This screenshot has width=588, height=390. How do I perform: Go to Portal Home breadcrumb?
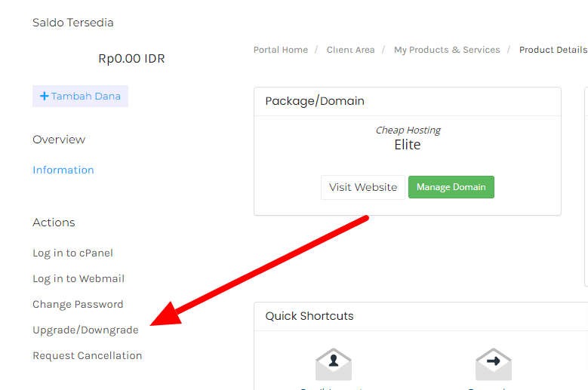[x=281, y=50]
